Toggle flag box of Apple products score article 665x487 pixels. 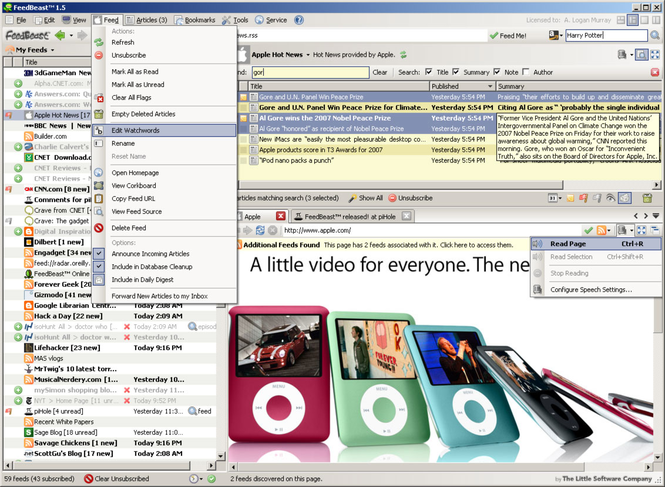243,150
